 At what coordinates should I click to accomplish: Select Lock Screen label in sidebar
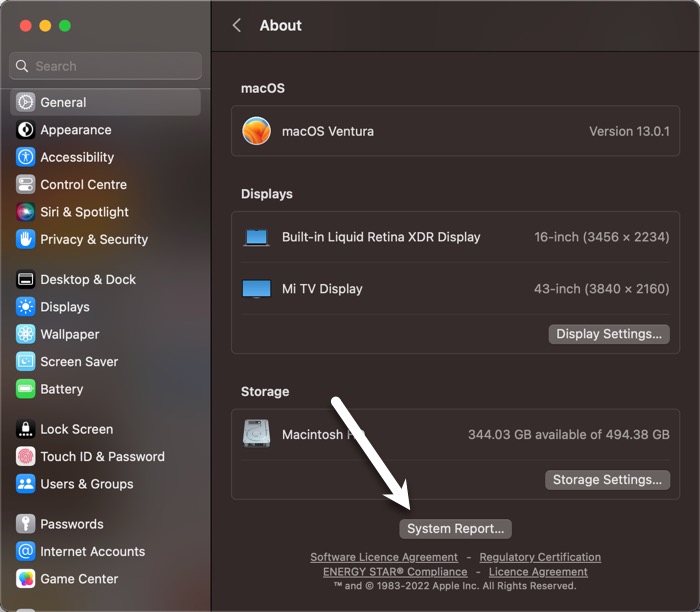(x=77, y=429)
